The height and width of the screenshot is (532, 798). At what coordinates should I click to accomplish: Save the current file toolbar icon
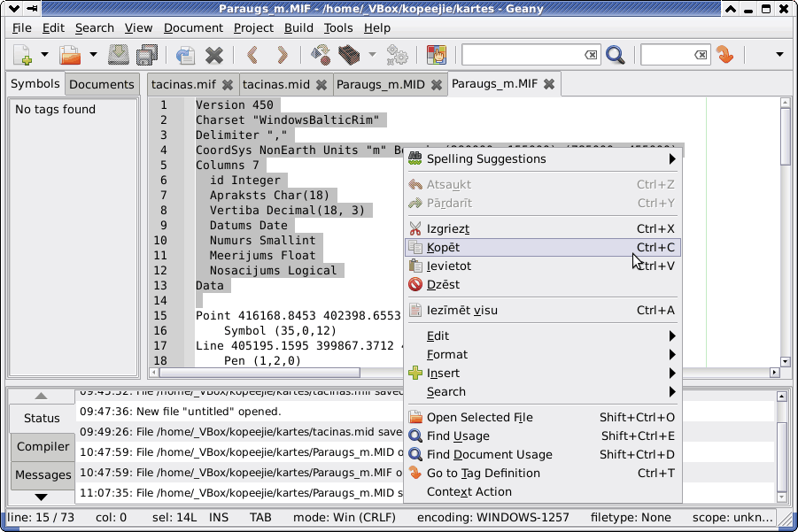coord(119,54)
